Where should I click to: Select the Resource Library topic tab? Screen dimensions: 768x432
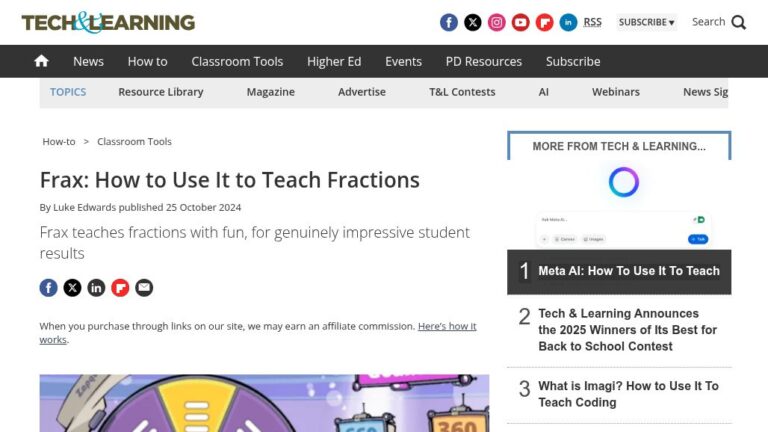pyautogui.click(x=160, y=92)
